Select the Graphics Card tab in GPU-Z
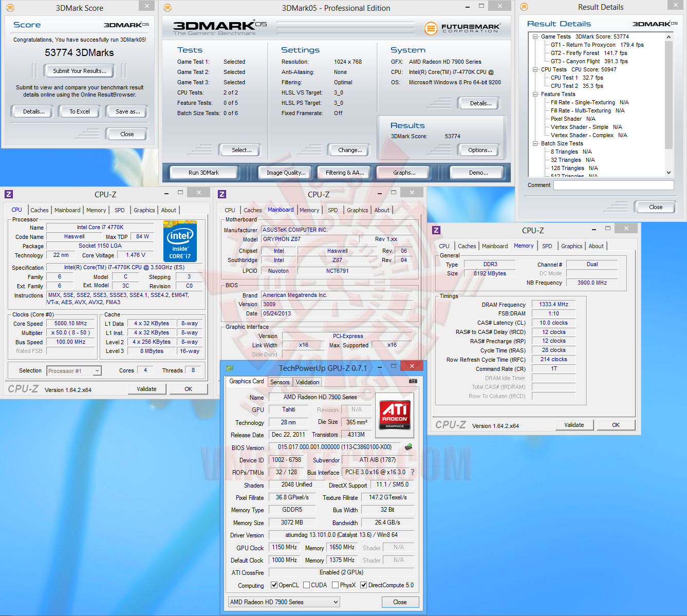 coord(247,381)
